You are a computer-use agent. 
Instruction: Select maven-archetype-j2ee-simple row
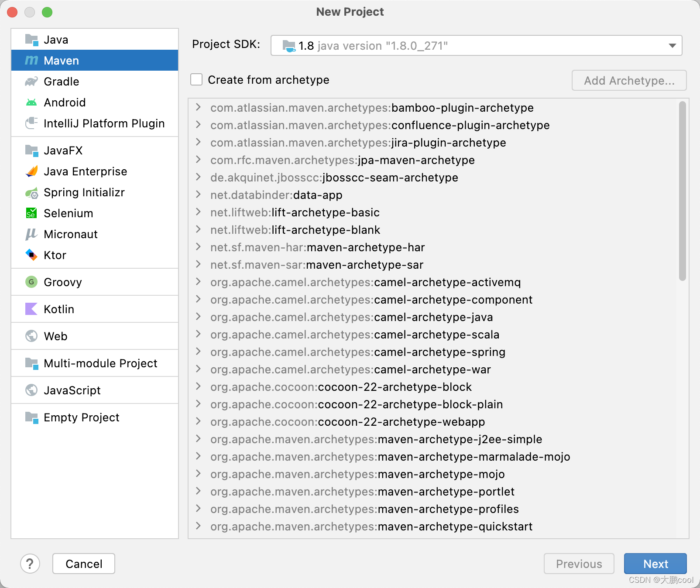pyautogui.click(x=432, y=439)
